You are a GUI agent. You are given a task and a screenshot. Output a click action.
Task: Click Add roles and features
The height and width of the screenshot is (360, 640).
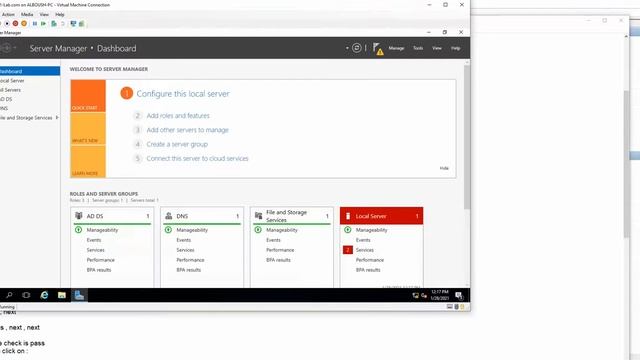[x=178, y=116]
